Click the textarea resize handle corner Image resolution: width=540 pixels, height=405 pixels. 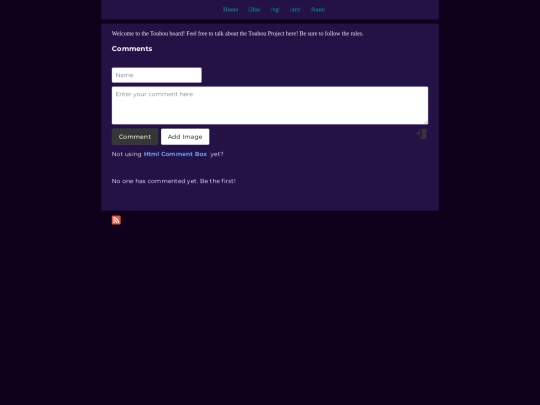point(426,122)
